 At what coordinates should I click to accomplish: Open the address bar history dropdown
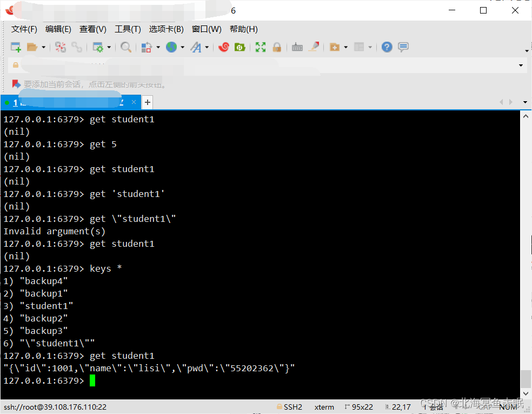[521, 65]
